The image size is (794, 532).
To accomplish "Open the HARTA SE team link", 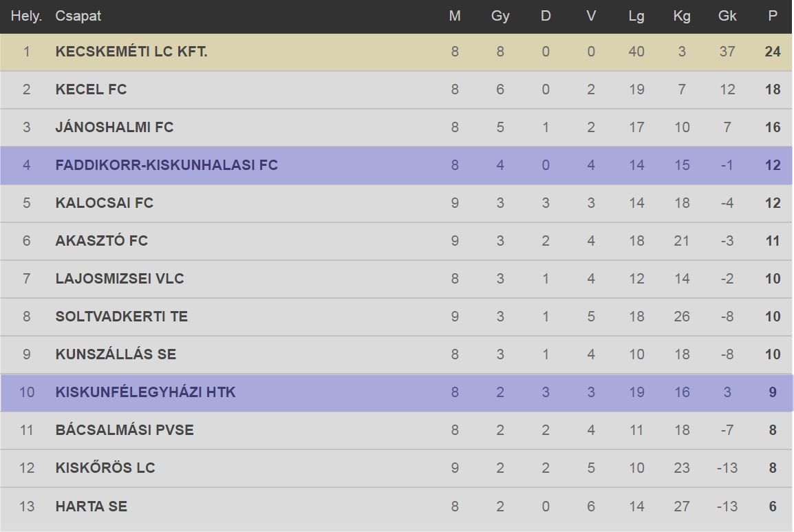I will [x=92, y=507].
